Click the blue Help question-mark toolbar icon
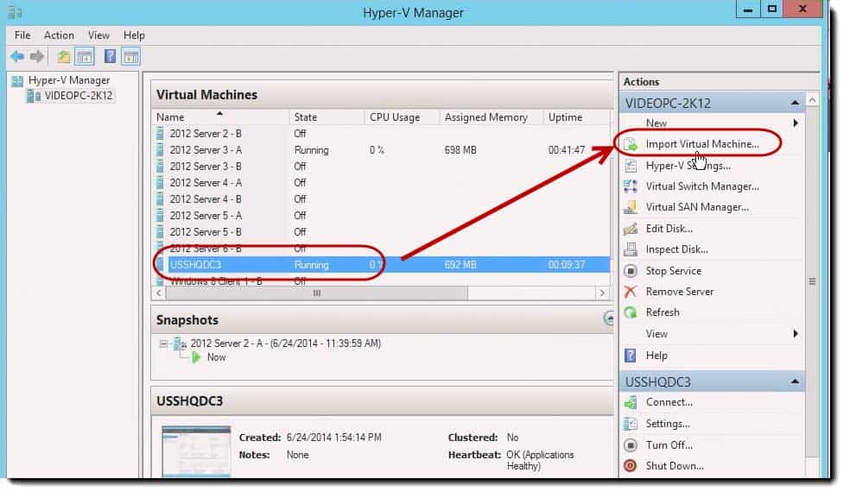 (x=110, y=56)
